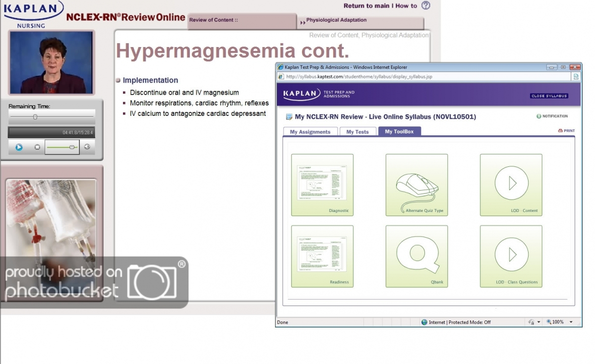Adjust the green volume slider
Screen dimensions: 595x364
click(x=62, y=147)
